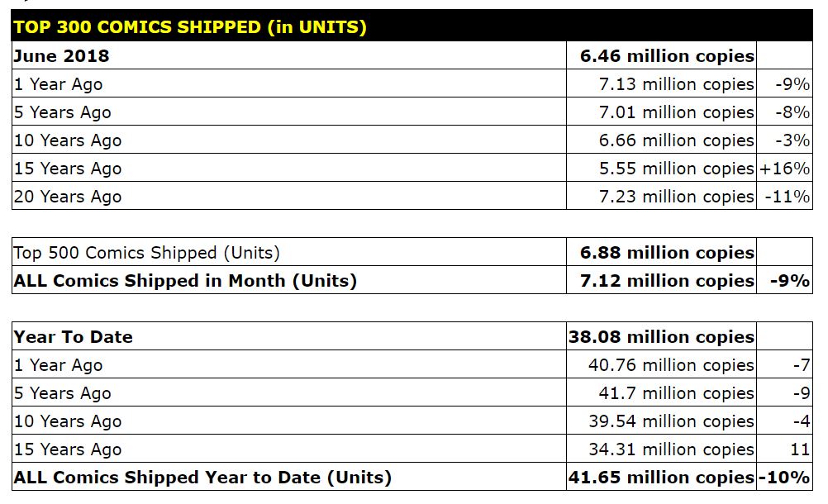Screen dimensions: 828x504
Task: Select ALL Comics Shipped in Month label
Action: pos(185,281)
